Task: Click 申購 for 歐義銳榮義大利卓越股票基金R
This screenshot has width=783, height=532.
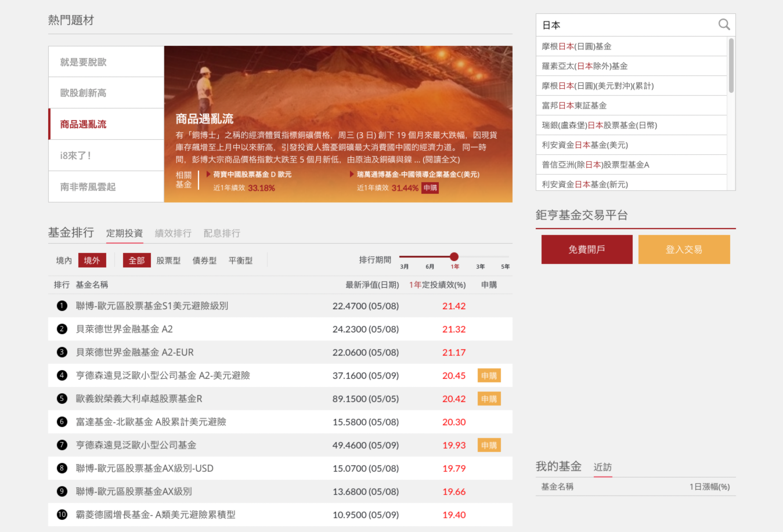Action: (x=489, y=399)
